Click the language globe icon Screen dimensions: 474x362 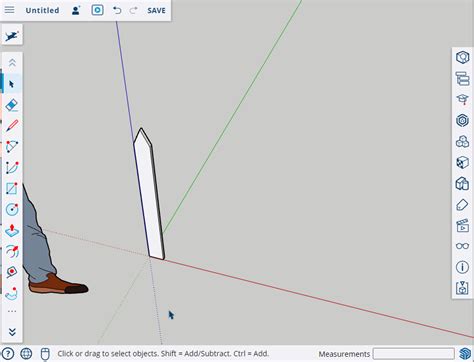26,353
